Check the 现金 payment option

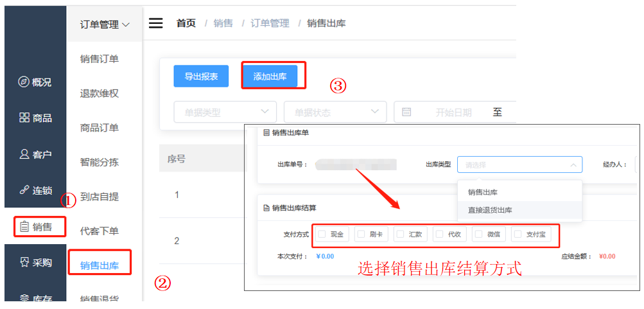click(332, 234)
